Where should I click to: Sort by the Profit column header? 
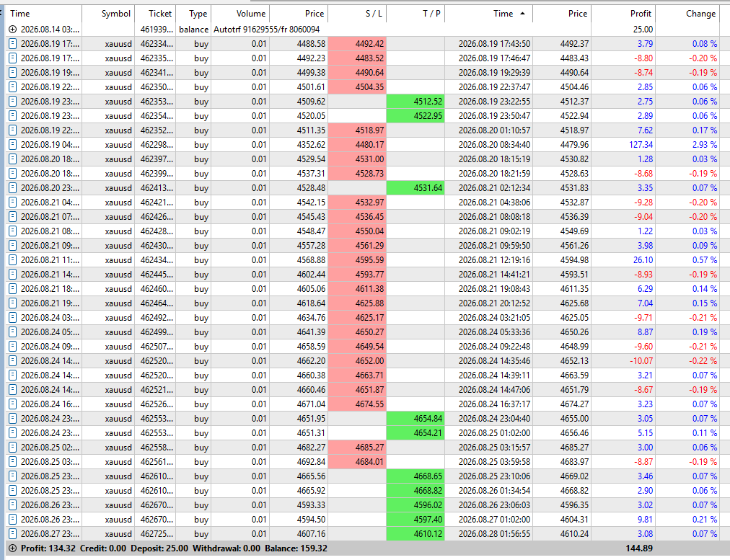pyautogui.click(x=623, y=14)
